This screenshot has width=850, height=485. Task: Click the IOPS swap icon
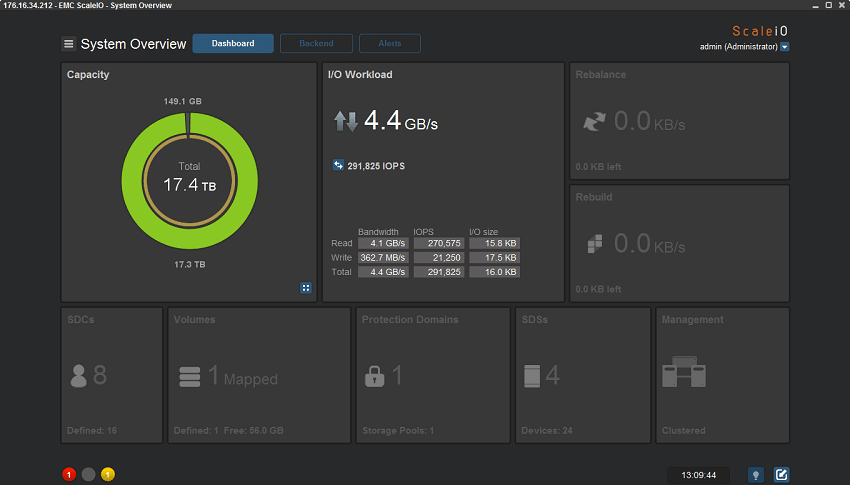tap(338, 165)
